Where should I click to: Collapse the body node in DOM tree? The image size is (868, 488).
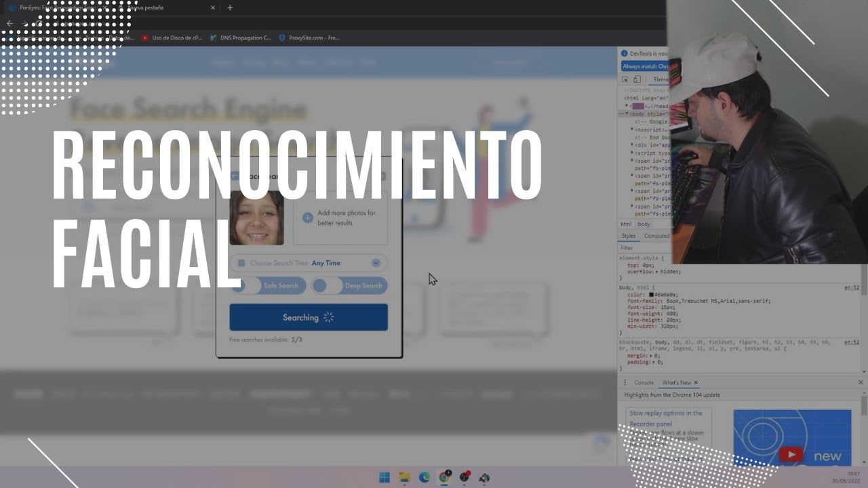tap(627, 114)
